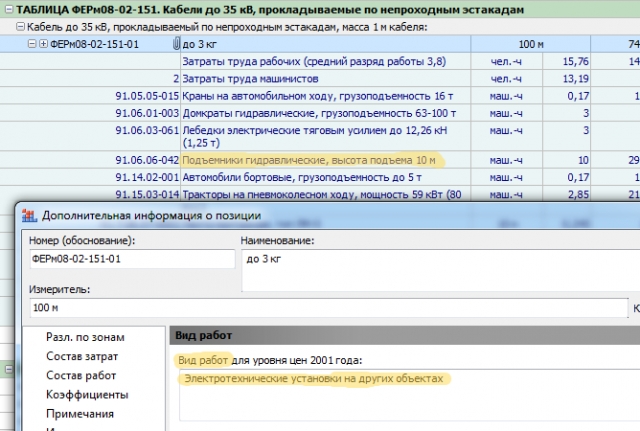This screenshot has height=431, width=640.
Task: Select resource code 91.15.03-014
Action: (x=147, y=194)
